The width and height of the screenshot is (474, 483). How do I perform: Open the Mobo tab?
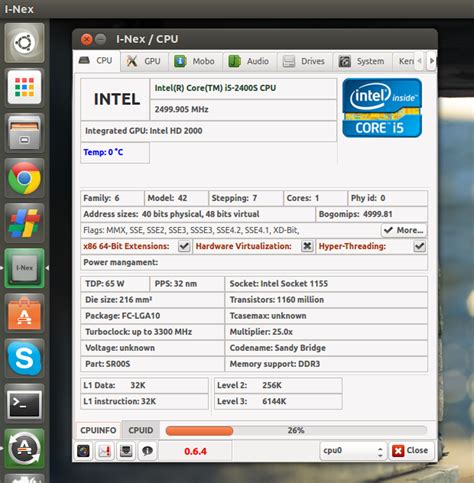point(195,61)
